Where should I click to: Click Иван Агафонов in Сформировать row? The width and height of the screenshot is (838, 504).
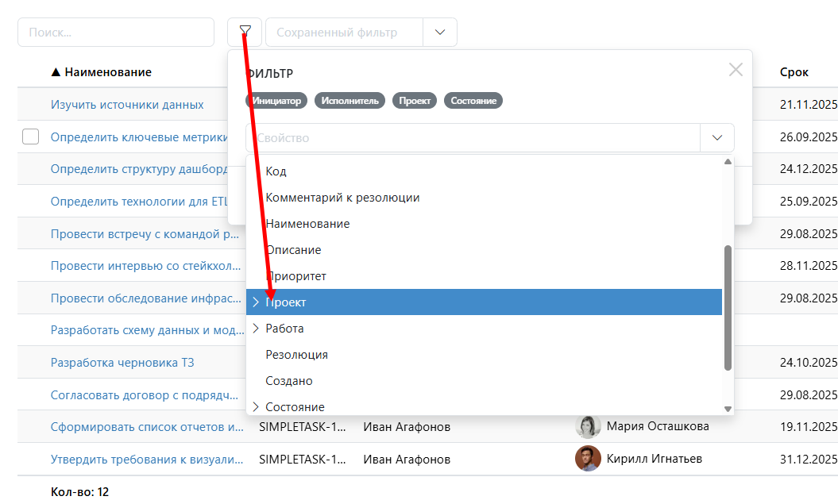(407, 427)
